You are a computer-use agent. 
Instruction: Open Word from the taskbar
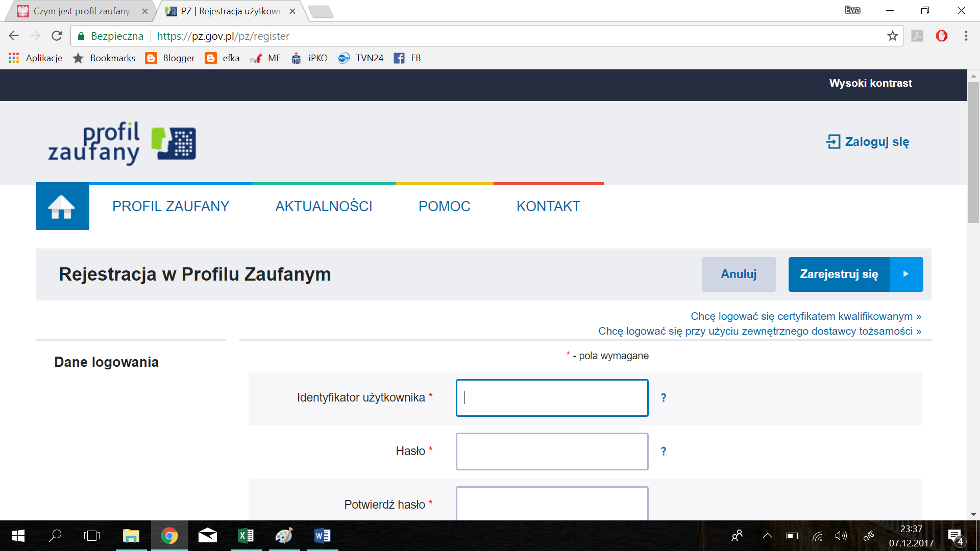click(323, 536)
